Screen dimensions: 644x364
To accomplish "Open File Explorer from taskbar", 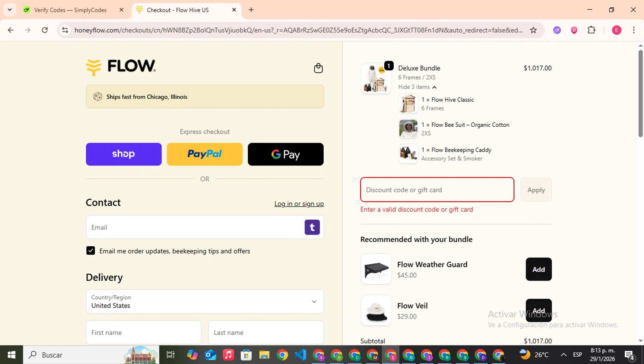I will [264, 355].
